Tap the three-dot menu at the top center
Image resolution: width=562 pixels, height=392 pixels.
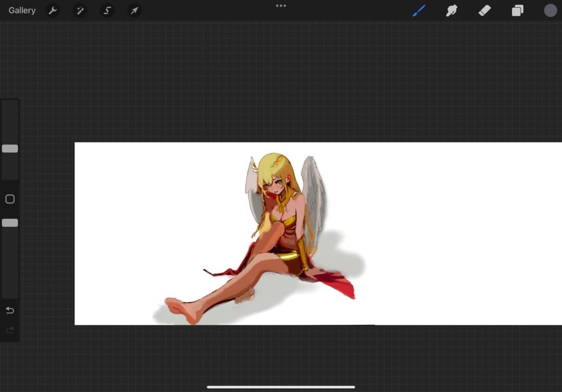pyautogui.click(x=281, y=6)
